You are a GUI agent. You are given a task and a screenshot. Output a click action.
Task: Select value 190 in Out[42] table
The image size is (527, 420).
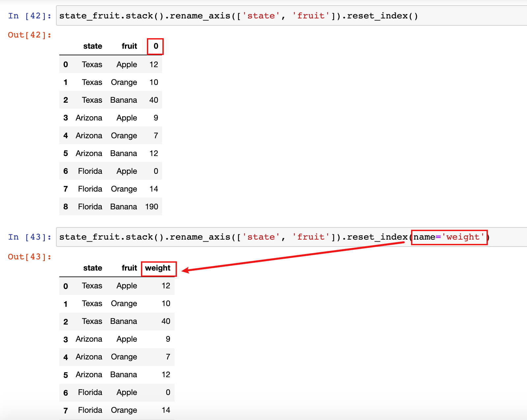tap(152, 207)
